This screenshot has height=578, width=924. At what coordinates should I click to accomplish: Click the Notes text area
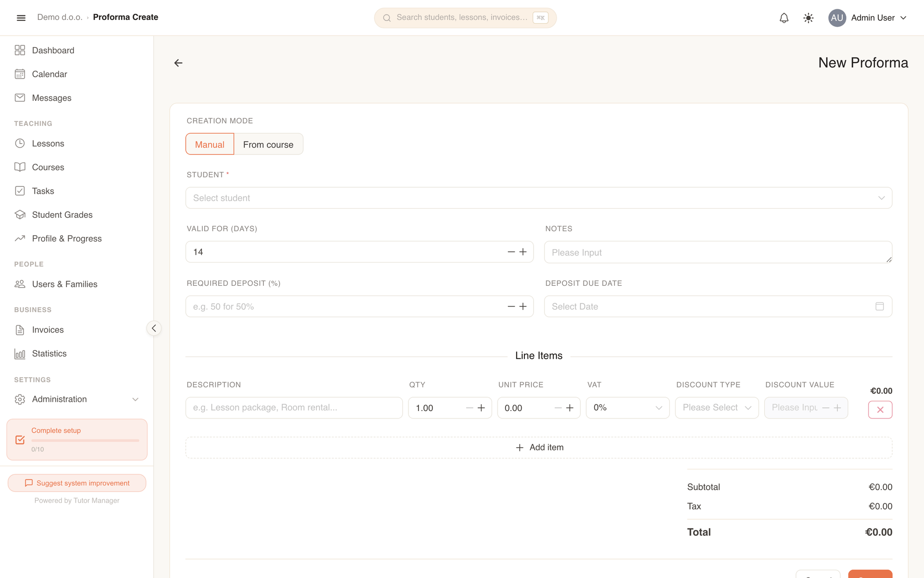(x=718, y=252)
